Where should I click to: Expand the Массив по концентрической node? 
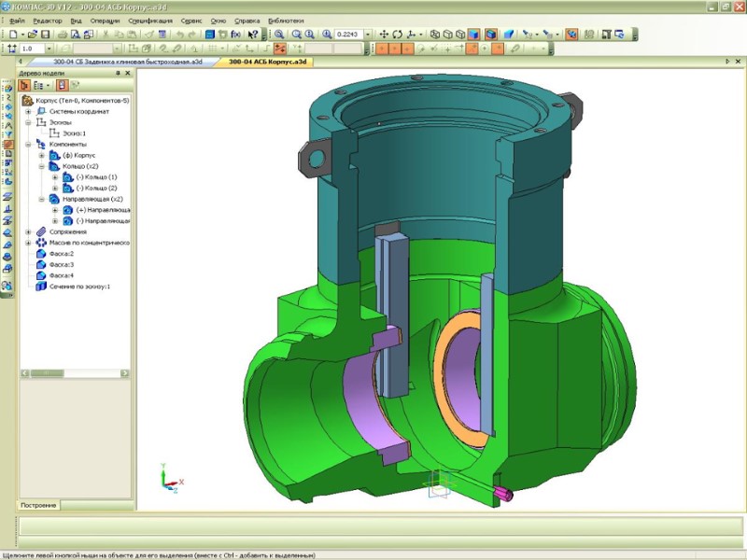28,243
